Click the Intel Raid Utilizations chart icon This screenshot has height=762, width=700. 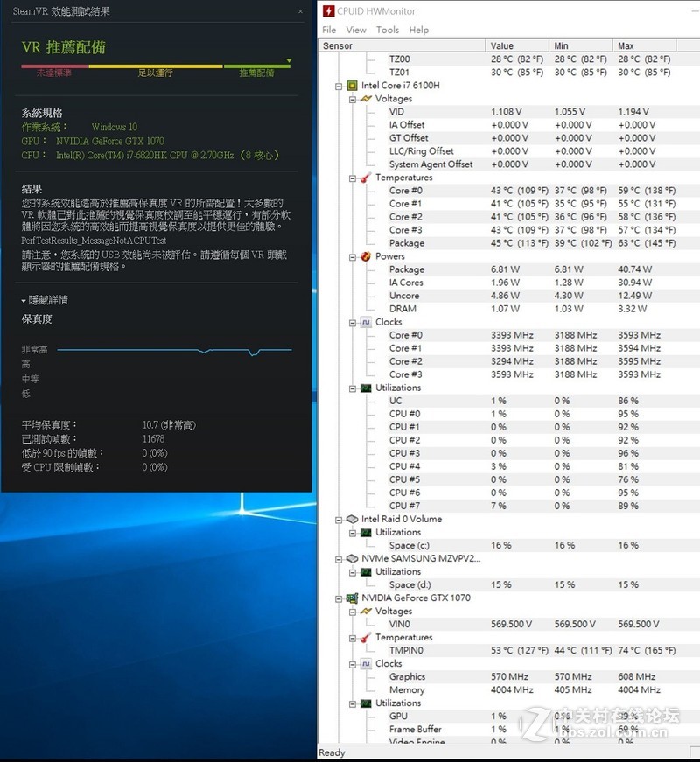366,533
